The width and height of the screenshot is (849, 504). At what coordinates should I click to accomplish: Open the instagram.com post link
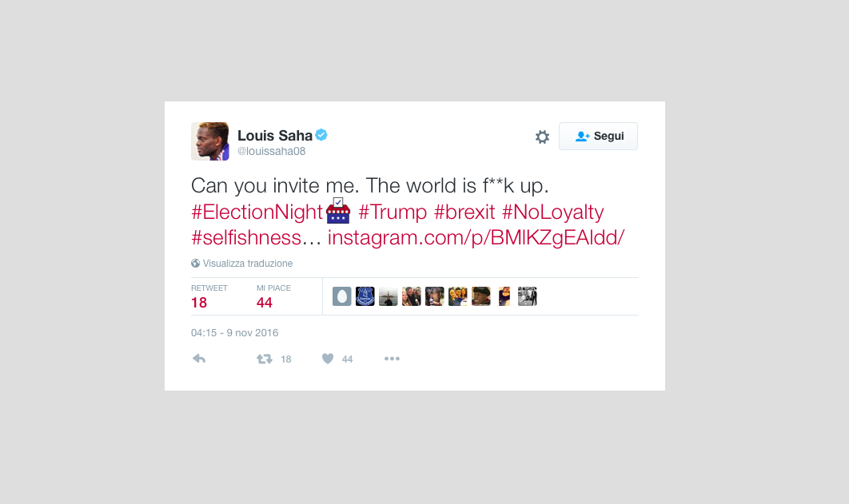[x=476, y=238]
